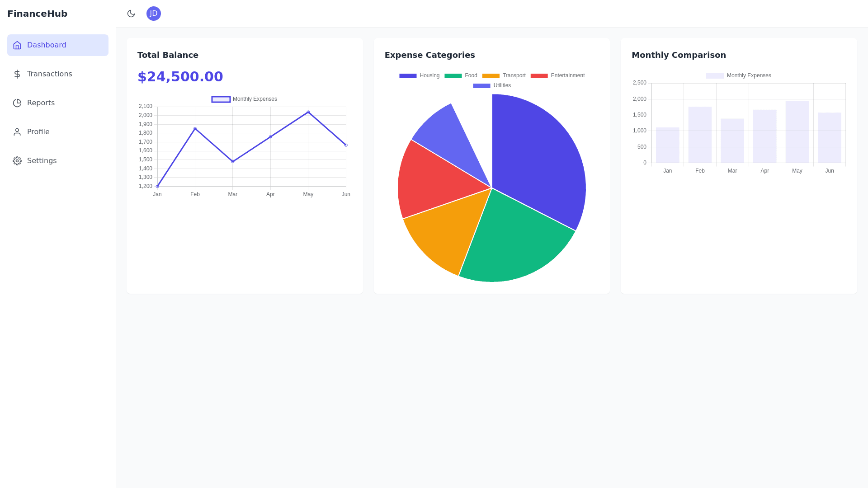Toggle Transport legend swatch

click(491, 76)
